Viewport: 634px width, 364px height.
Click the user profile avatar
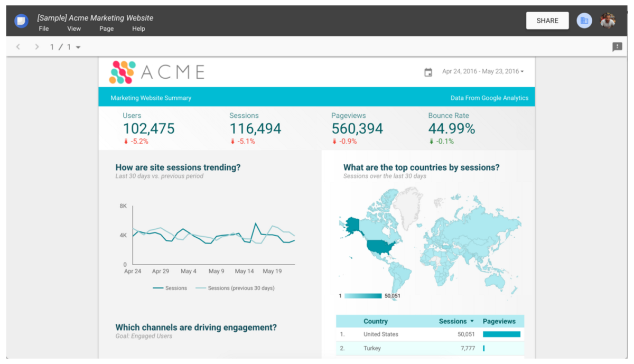tap(608, 21)
